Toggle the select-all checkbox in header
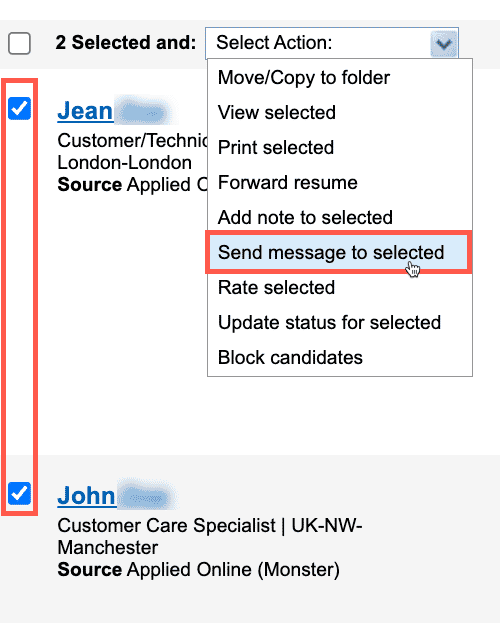 19,43
